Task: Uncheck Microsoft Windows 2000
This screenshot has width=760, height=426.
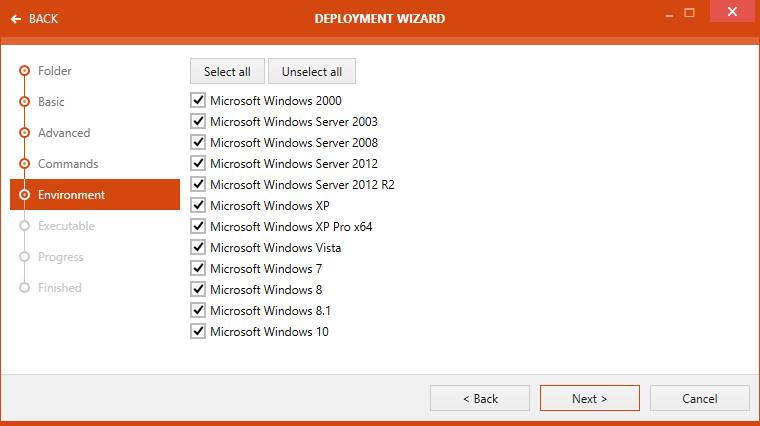Action: 198,101
